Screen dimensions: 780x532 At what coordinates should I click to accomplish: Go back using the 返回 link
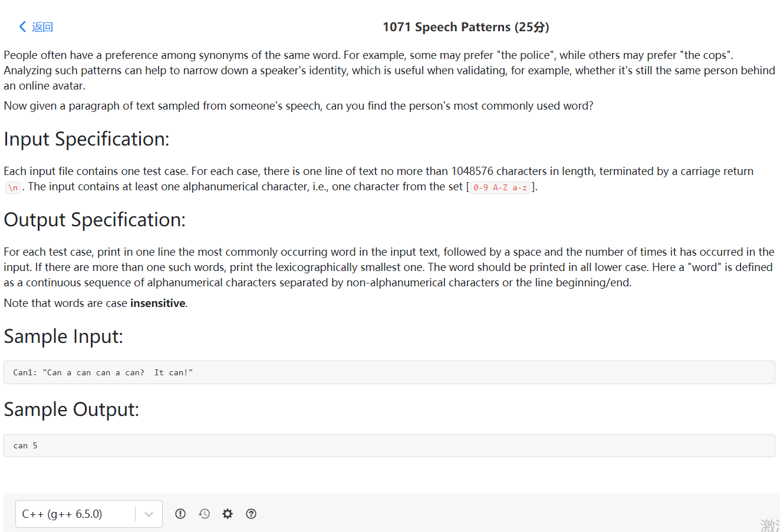pos(42,27)
